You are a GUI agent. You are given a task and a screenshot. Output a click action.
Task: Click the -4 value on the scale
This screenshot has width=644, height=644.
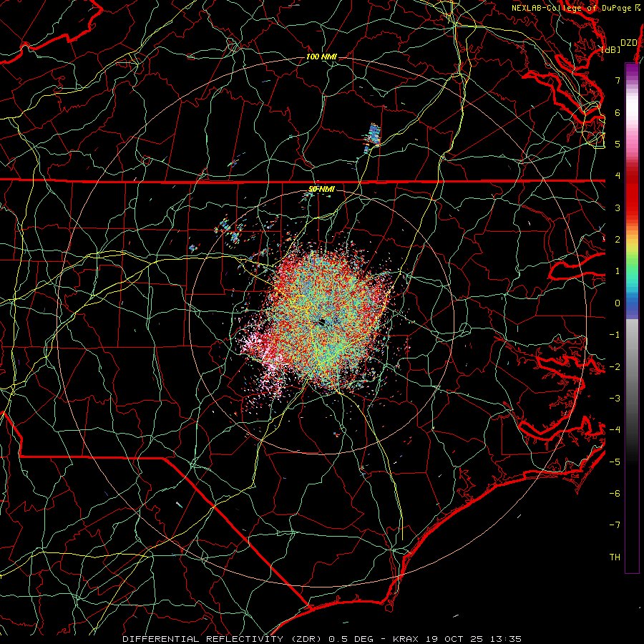pyautogui.click(x=615, y=430)
